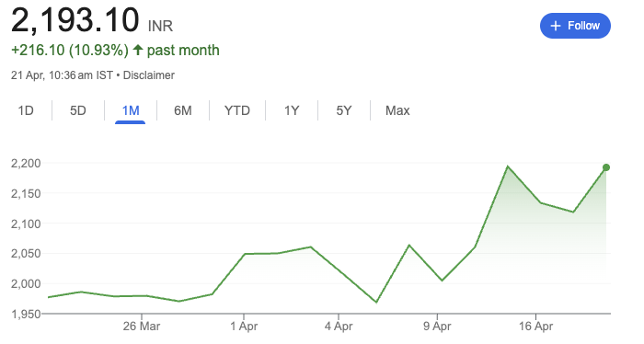
Task: Click the 9 Apr axis label
Action: (437, 327)
